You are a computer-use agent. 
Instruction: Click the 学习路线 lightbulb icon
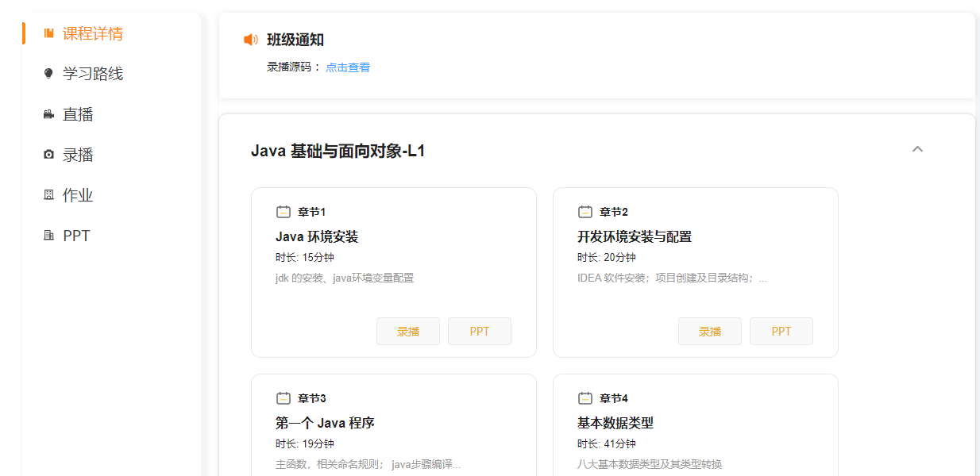(x=48, y=74)
